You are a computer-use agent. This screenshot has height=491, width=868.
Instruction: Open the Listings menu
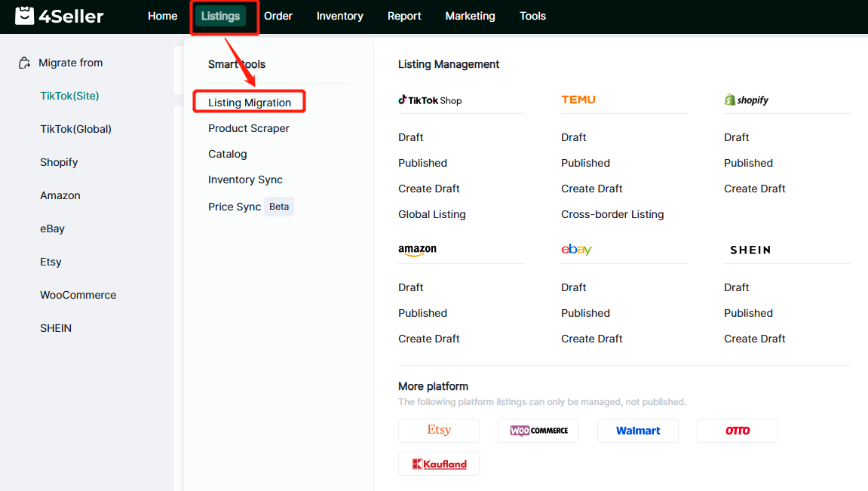220,16
